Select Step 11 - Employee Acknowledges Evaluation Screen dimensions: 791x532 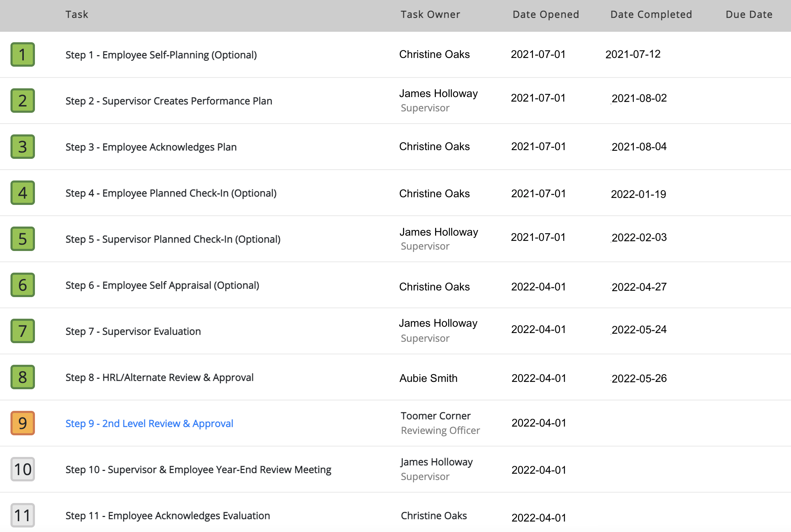tap(168, 516)
